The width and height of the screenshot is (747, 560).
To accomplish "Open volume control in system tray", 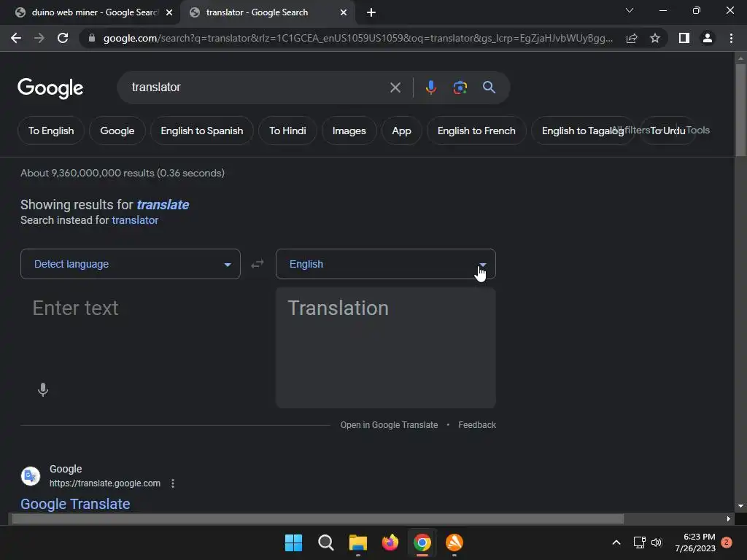I will 657,542.
